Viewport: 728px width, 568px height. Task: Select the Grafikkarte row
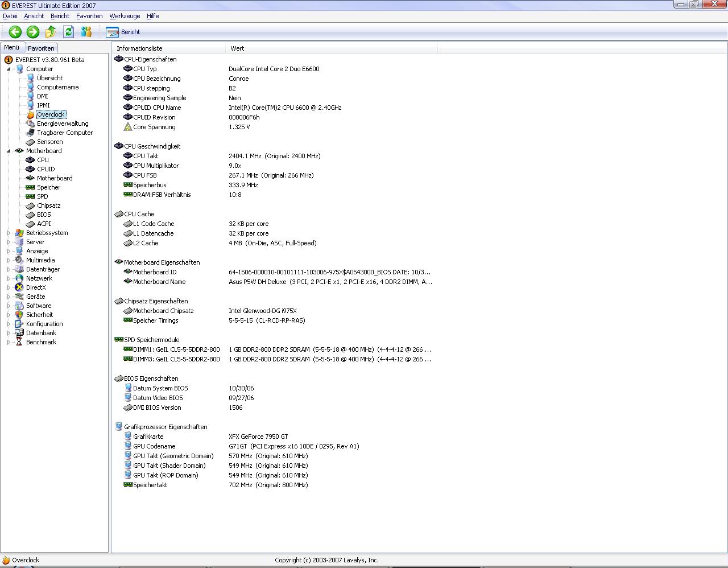(x=274, y=437)
